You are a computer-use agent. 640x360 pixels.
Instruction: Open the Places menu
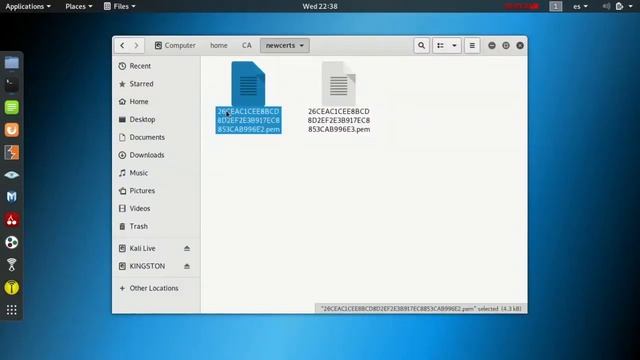pos(79,6)
